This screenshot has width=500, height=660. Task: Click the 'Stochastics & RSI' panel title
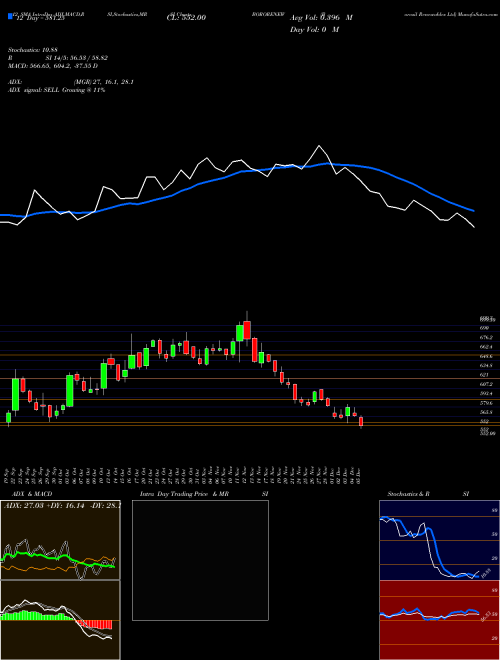pos(428,494)
